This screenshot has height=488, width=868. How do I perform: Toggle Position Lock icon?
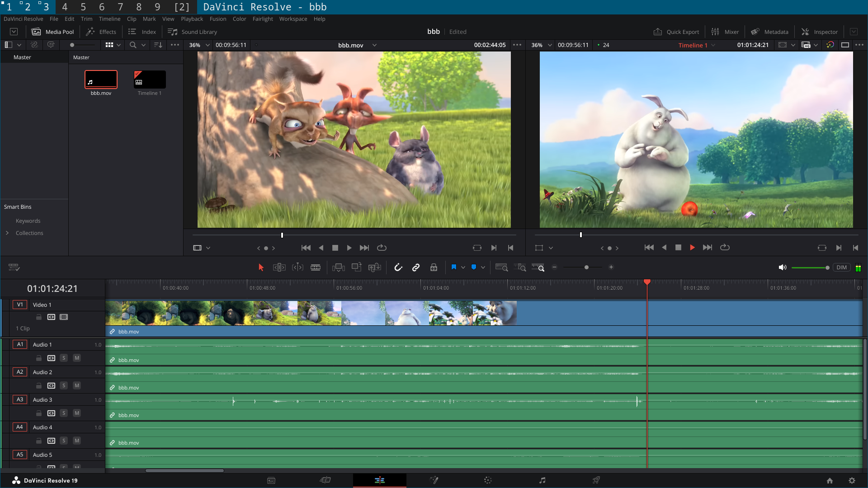point(434,267)
